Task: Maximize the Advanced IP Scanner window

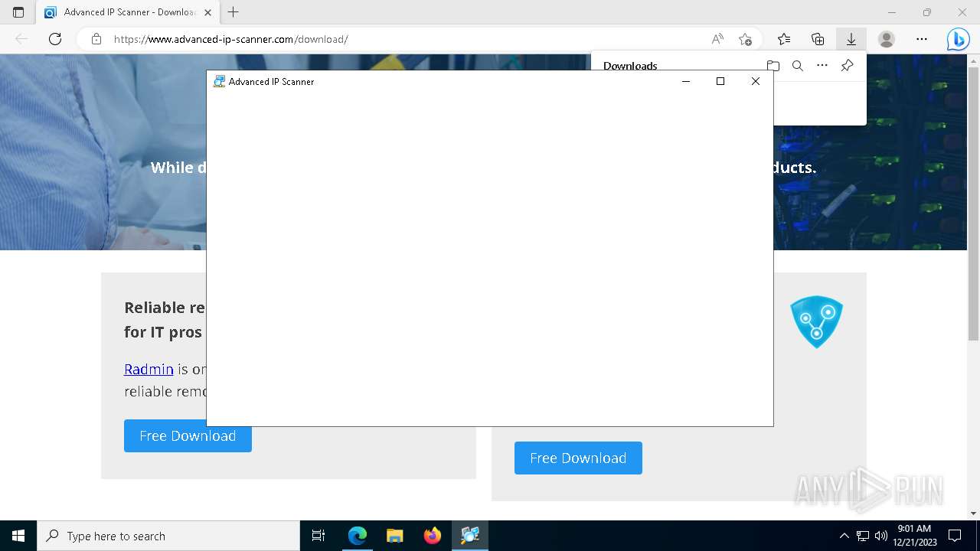Action: pos(720,81)
